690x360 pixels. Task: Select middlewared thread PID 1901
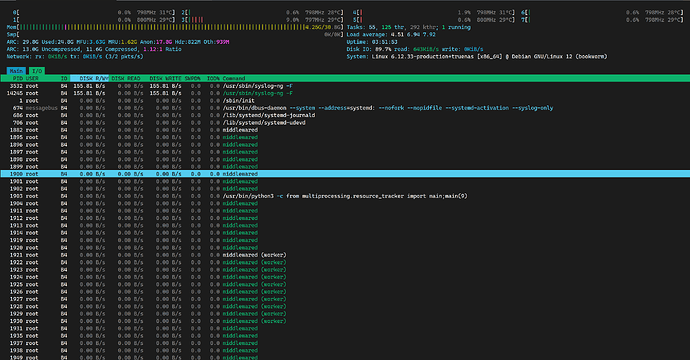(345, 181)
